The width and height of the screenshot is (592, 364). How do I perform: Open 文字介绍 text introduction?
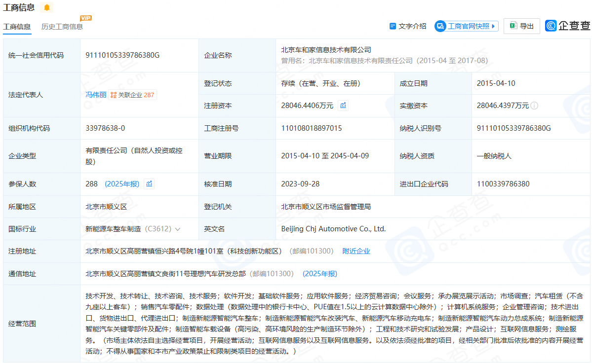(408, 26)
